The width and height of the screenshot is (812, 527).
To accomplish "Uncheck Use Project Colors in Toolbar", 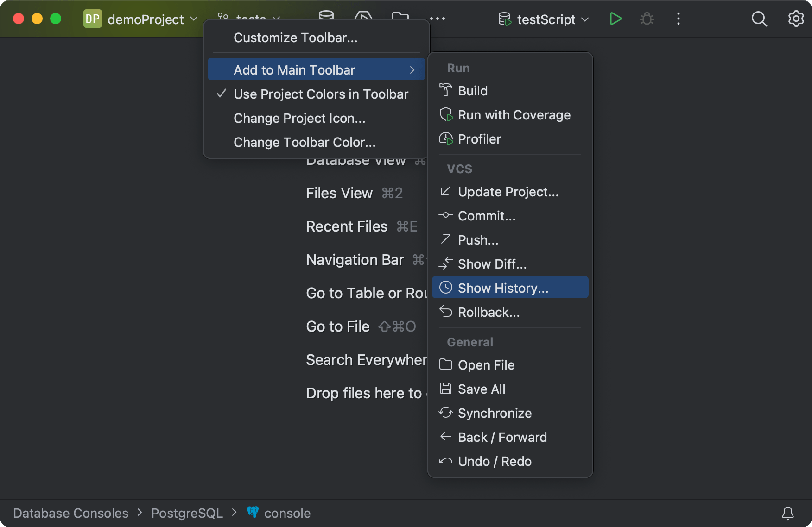I will click(x=321, y=94).
